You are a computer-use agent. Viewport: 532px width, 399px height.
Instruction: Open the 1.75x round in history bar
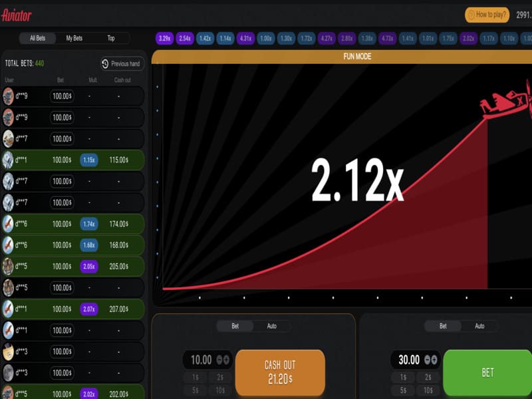pos(448,39)
